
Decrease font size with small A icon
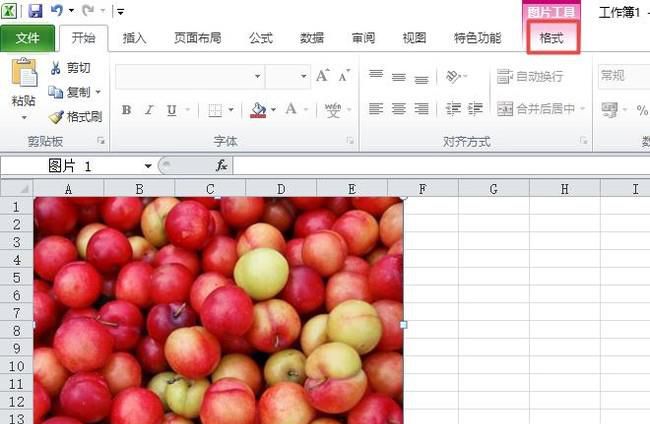(x=344, y=75)
